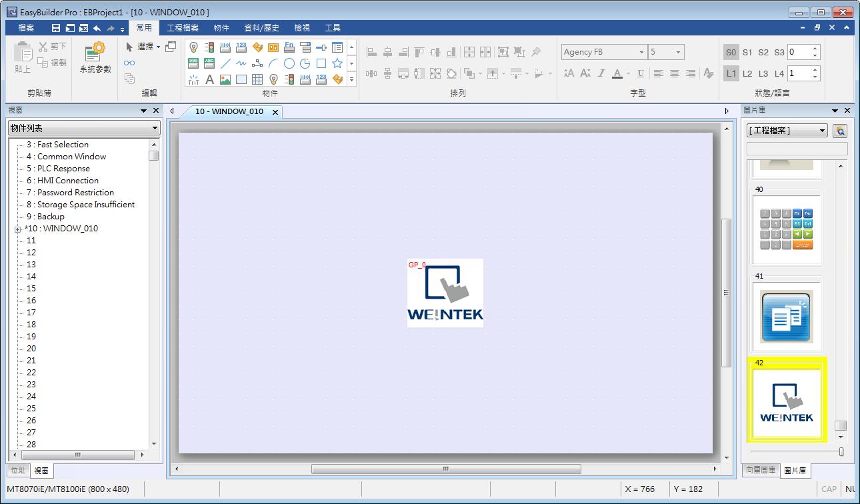This screenshot has width=860, height=504.
Task: Switch to language L2
Action: pos(747,73)
